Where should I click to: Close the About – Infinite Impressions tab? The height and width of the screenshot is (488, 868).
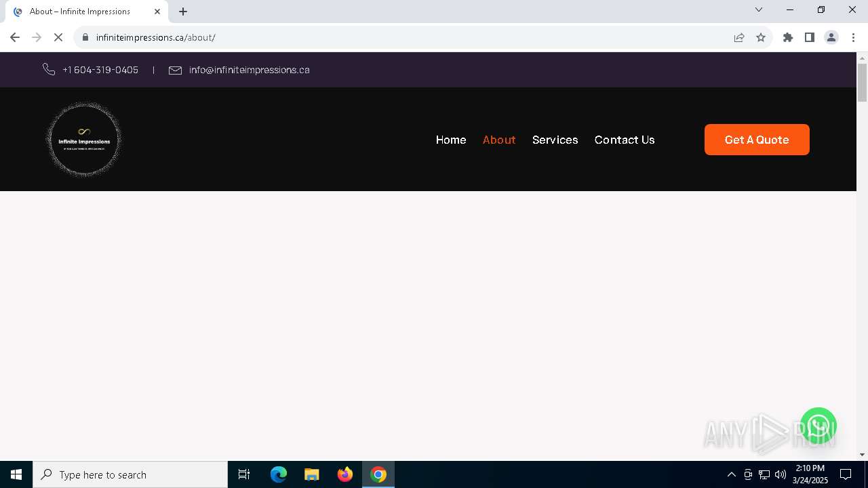[157, 12]
